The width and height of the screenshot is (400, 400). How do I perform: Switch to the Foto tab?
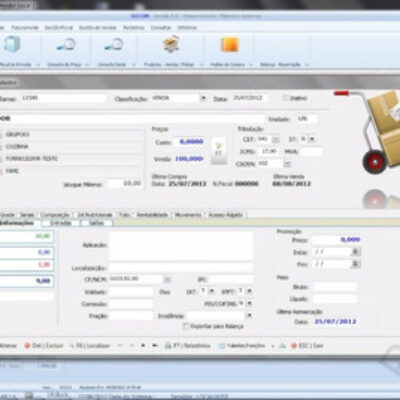tap(124, 215)
